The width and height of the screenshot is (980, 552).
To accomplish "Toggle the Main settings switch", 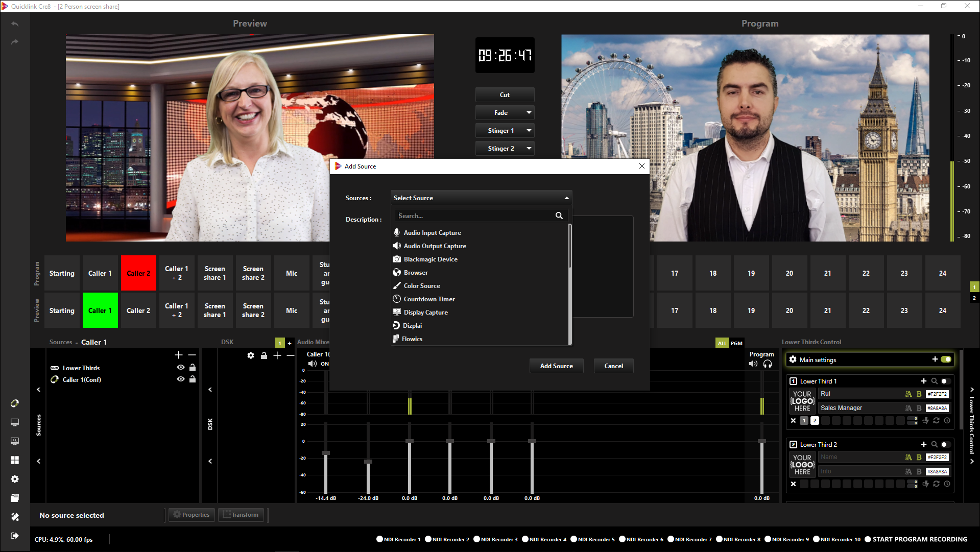I will pos(946,359).
